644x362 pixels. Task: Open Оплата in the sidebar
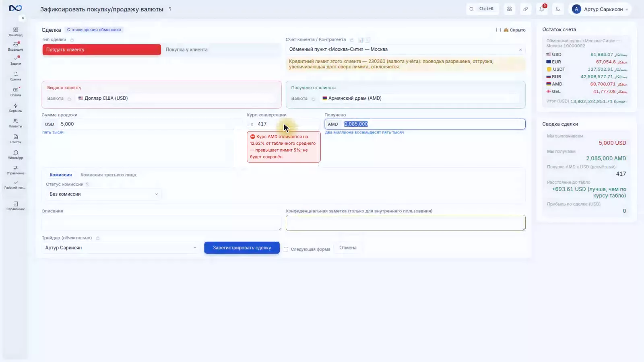[x=15, y=92]
